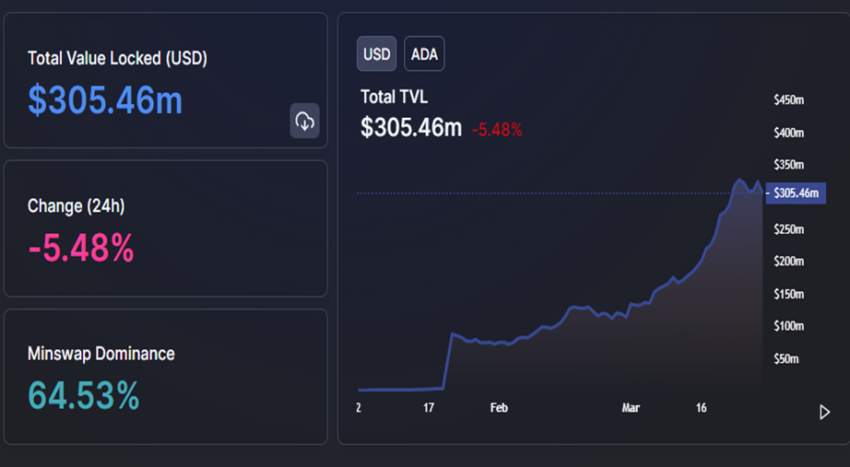Switch chart currency to USD
The image size is (850, 467).
point(377,54)
